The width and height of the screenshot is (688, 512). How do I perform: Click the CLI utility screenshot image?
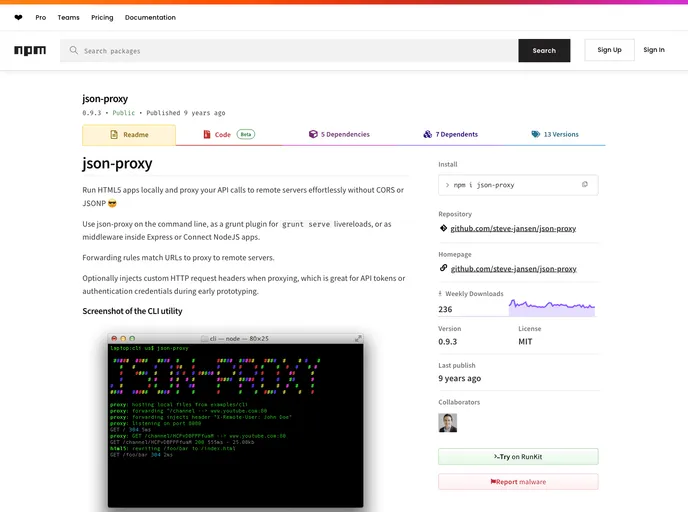tap(236, 421)
